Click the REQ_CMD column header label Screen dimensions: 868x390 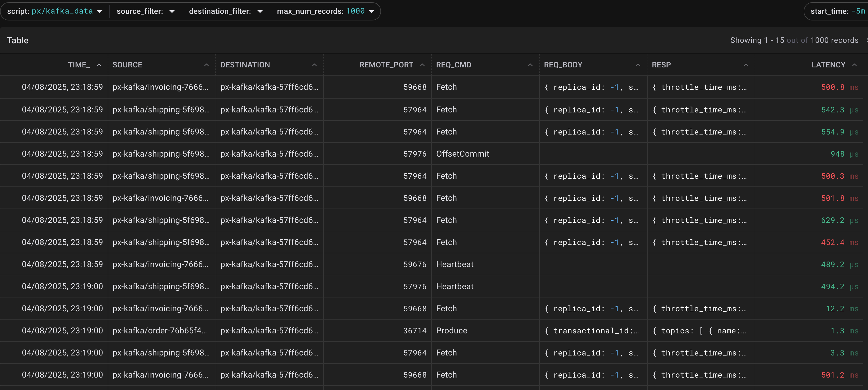pyautogui.click(x=454, y=65)
